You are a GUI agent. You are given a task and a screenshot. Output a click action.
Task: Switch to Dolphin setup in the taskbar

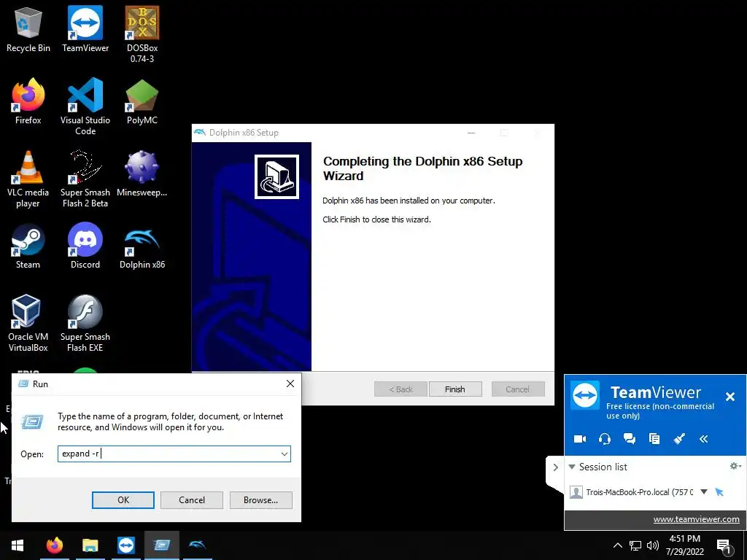197,545
